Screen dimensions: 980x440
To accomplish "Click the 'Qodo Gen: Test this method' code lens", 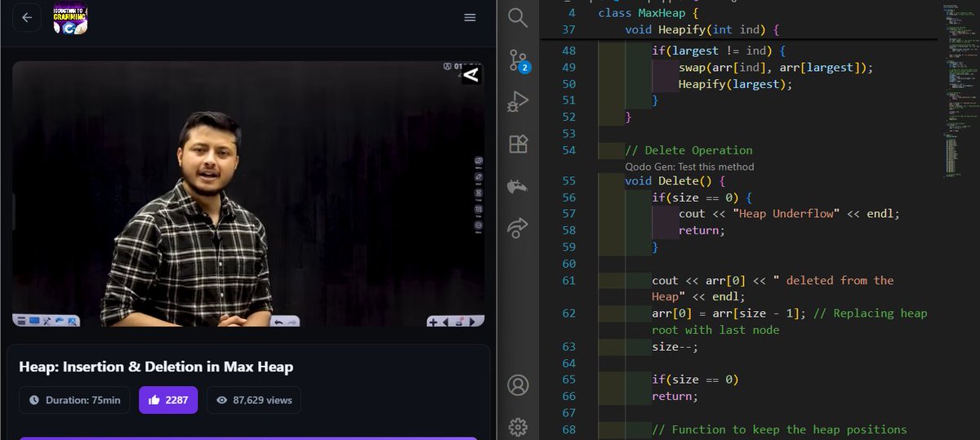I will coord(689,167).
